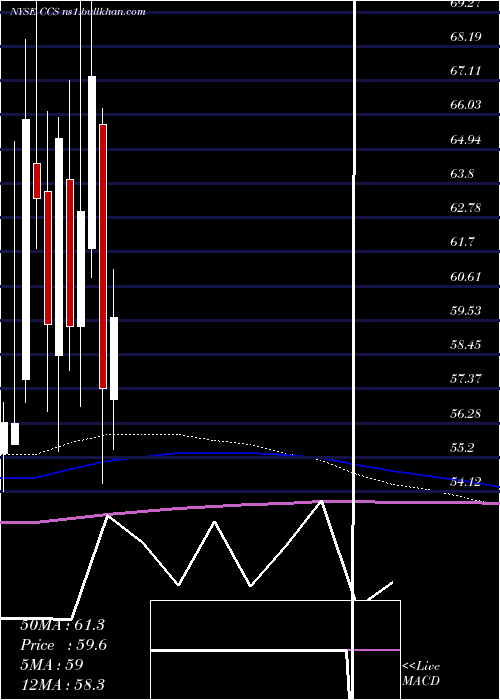The height and width of the screenshot is (700, 500).
Task: Click the short white candle beside 56.28 line
Action: (15, 433)
